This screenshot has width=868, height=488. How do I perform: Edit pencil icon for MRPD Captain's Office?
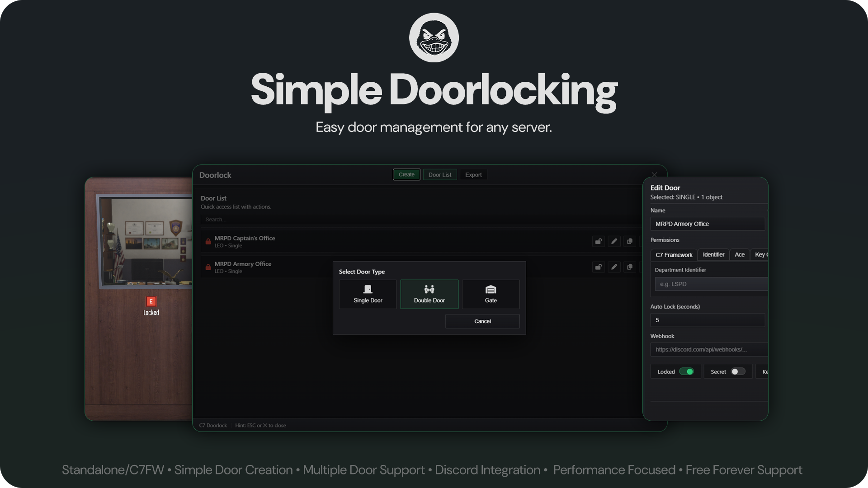click(x=614, y=241)
